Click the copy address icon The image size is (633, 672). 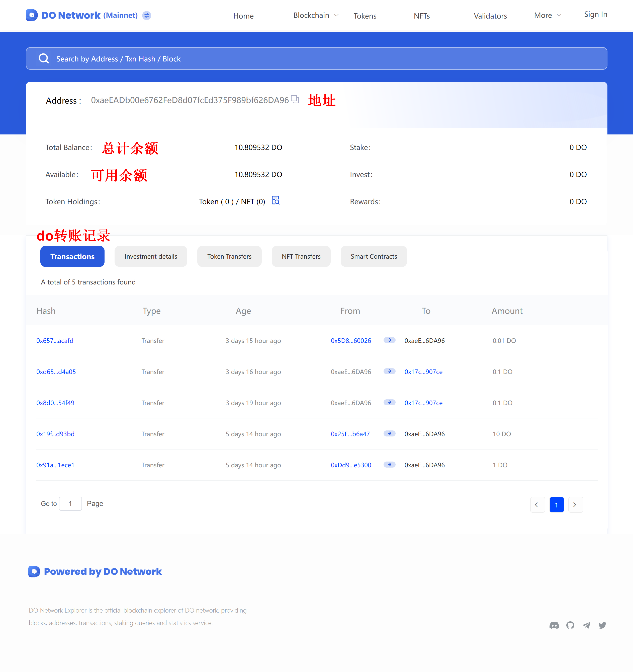point(294,100)
